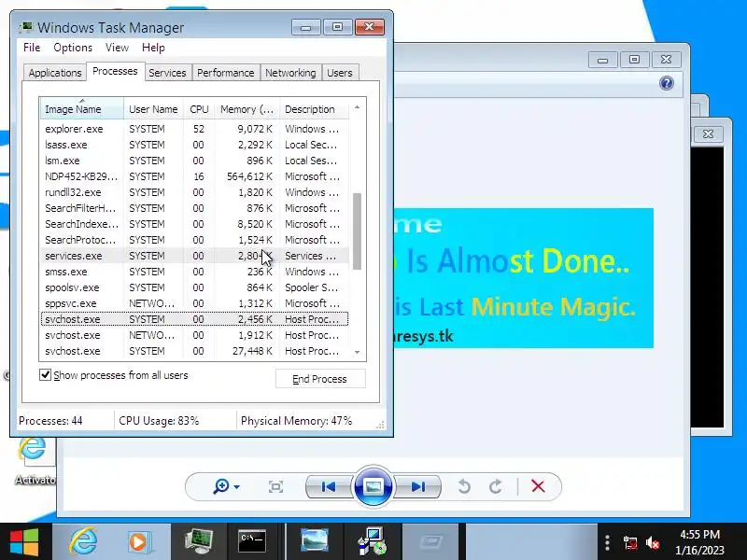Click the process list scroll up arrow
Image resolution: width=747 pixels, height=560 pixels.
(358, 108)
